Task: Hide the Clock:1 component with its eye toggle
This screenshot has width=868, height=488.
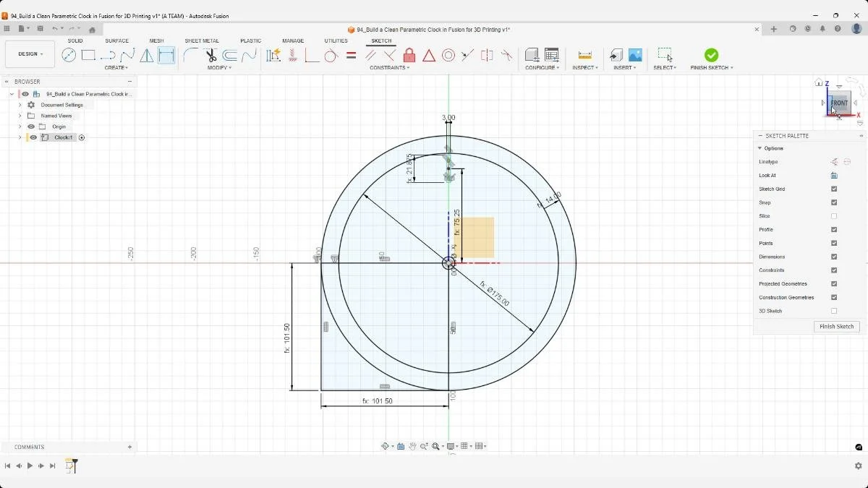Action: pos(33,137)
